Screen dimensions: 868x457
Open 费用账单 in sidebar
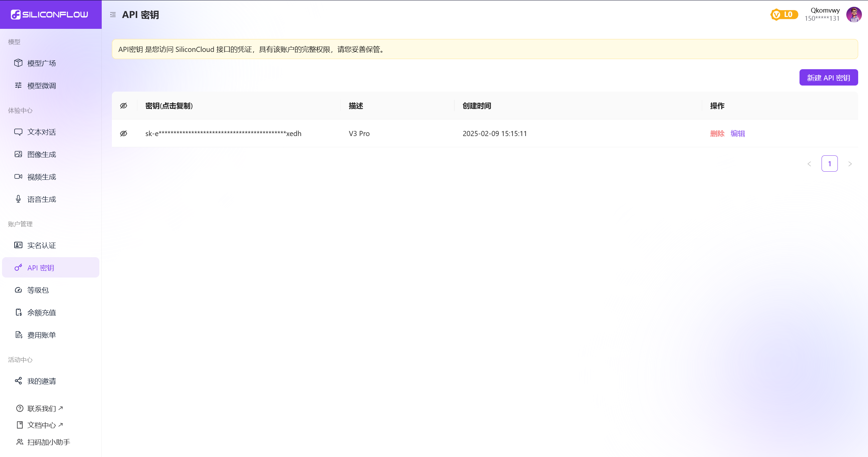click(x=51, y=335)
